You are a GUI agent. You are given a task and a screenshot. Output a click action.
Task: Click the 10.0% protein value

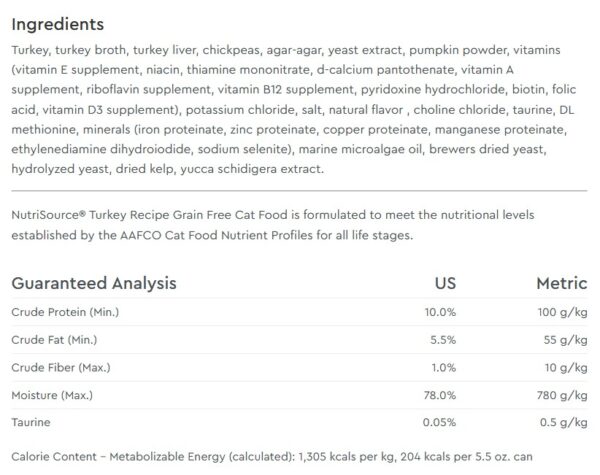[440, 312]
